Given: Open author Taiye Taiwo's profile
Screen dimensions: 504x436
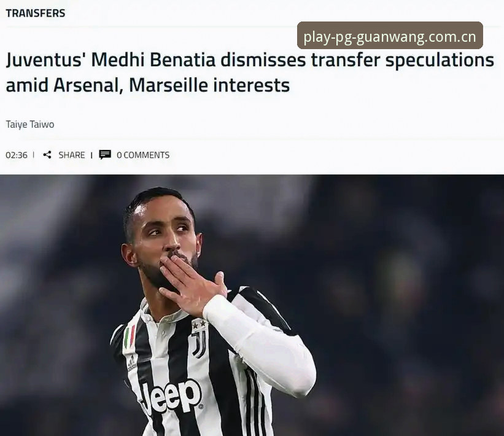Looking at the screenshot, I should click(x=30, y=125).
